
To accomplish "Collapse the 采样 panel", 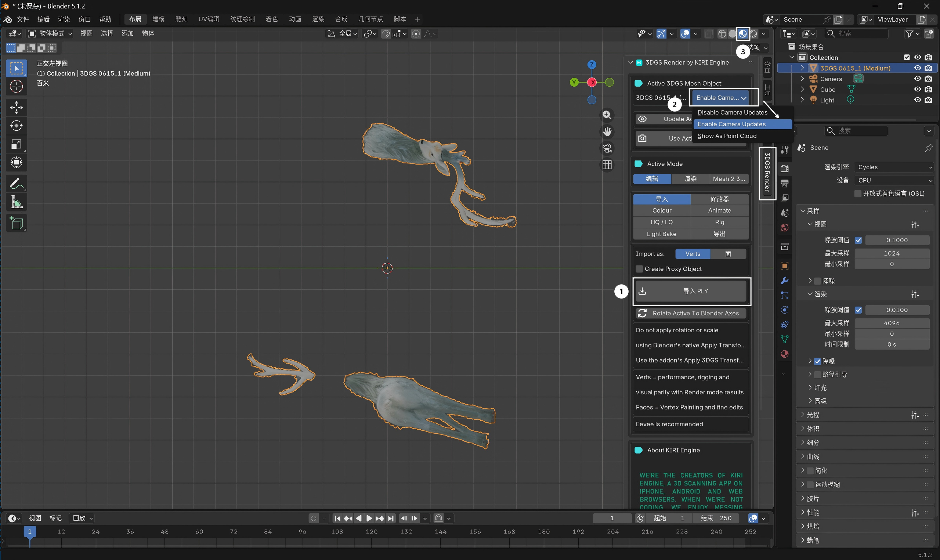I will (x=813, y=211).
